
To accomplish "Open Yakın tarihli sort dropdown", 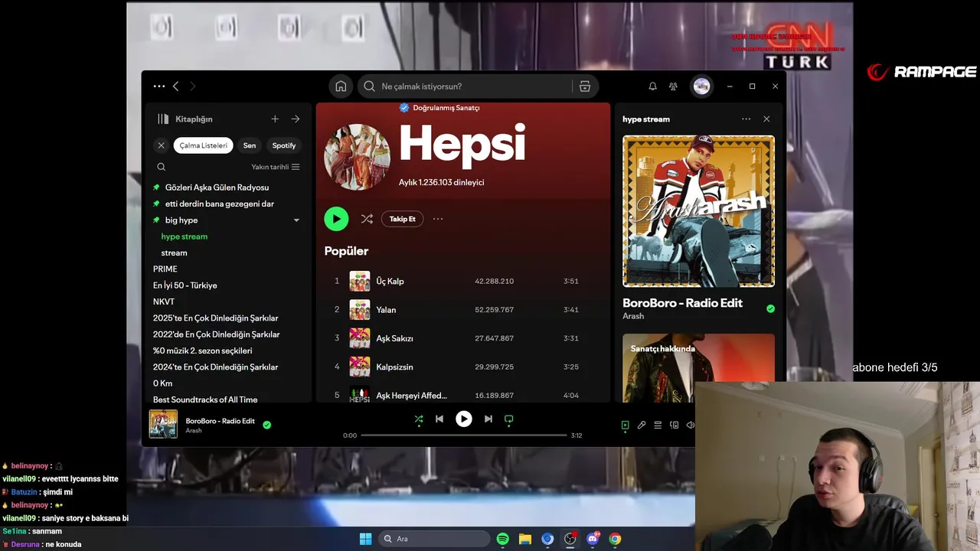I will (276, 167).
